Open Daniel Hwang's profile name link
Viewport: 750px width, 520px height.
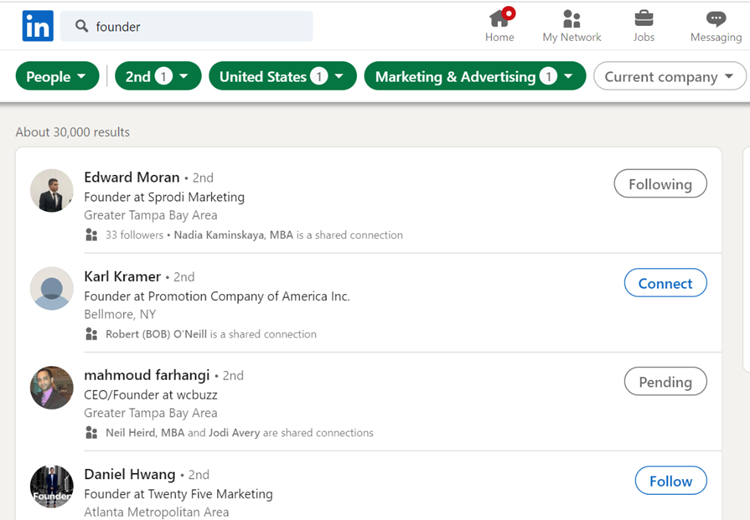pos(130,474)
